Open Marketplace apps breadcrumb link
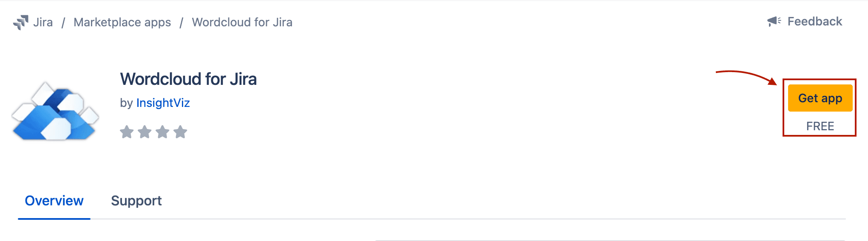Viewport: 868px width, 241px height. tap(122, 22)
